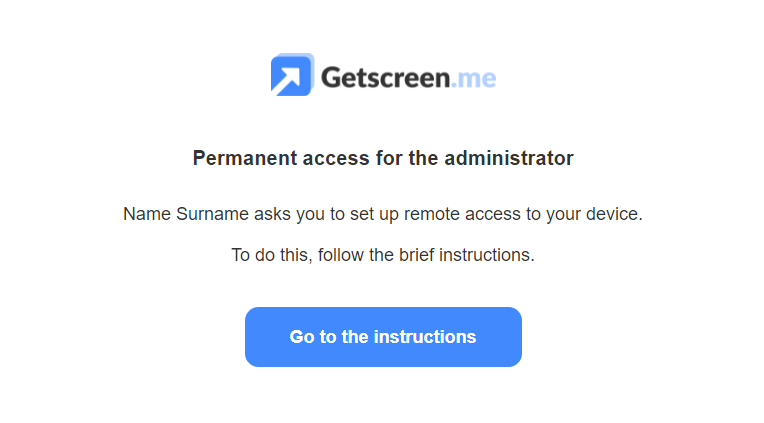Select the white arrow inside the logo

coord(289,79)
